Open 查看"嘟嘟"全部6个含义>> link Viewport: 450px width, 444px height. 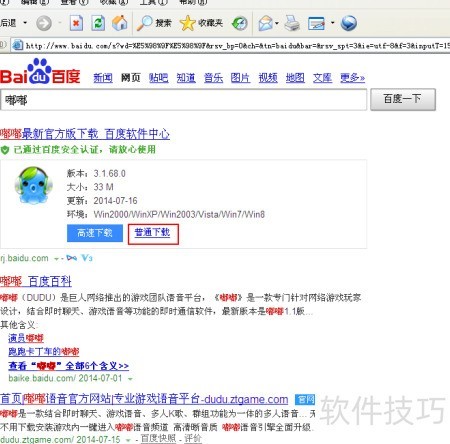[68, 366]
